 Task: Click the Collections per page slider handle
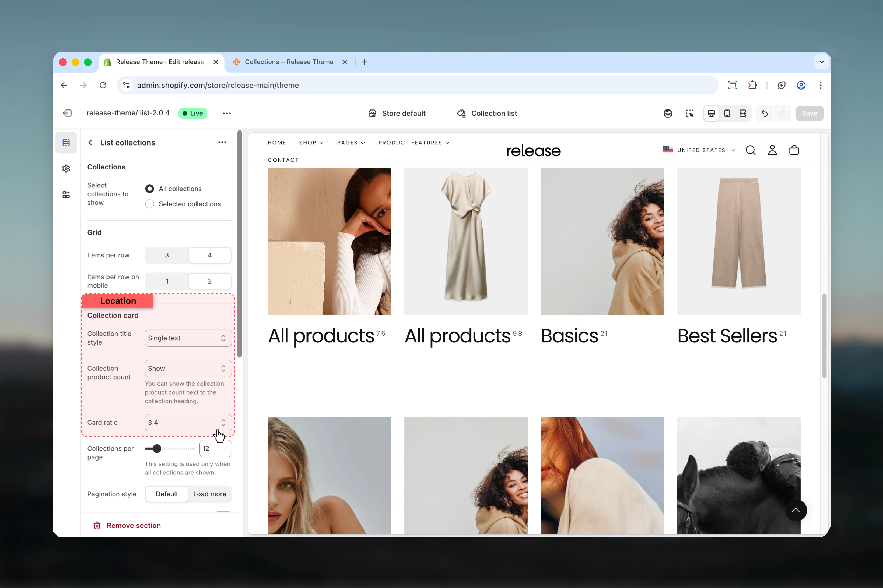point(157,448)
